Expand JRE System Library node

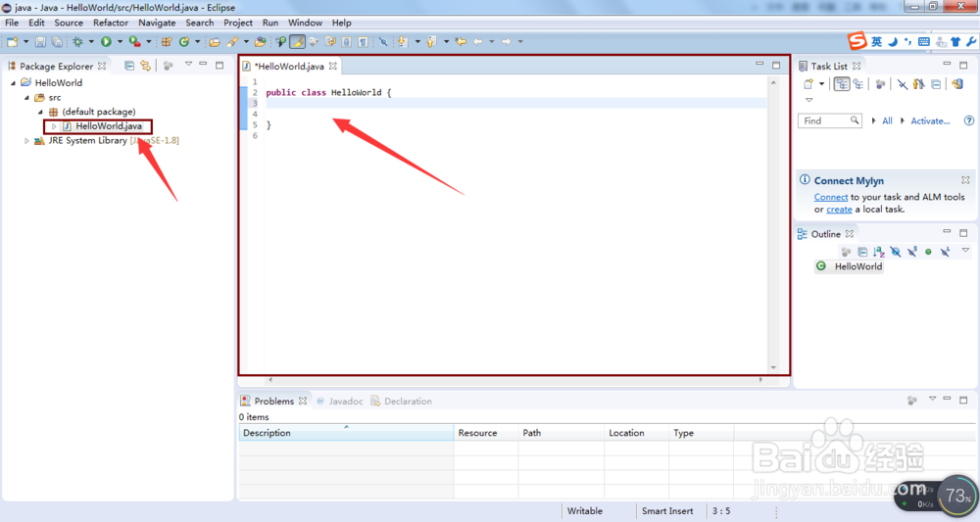[x=26, y=140]
